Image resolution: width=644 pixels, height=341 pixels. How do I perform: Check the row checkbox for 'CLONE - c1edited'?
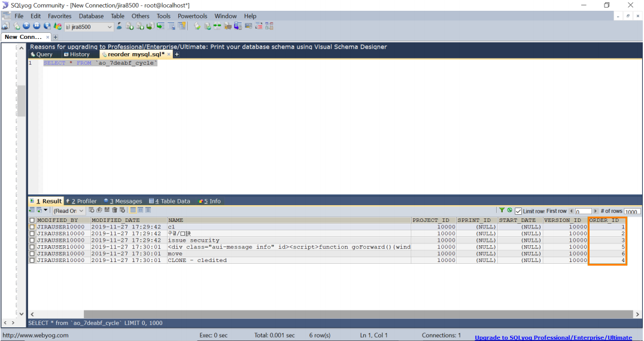tap(32, 260)
